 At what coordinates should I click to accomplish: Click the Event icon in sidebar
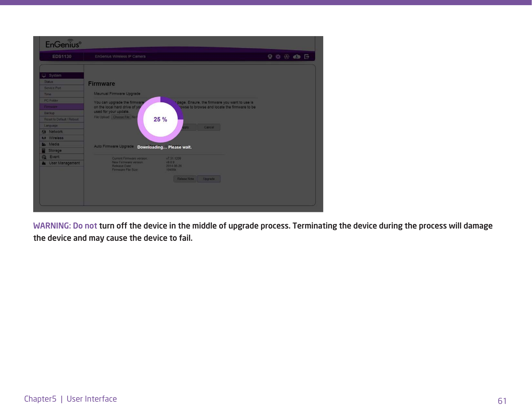[44, 157]
